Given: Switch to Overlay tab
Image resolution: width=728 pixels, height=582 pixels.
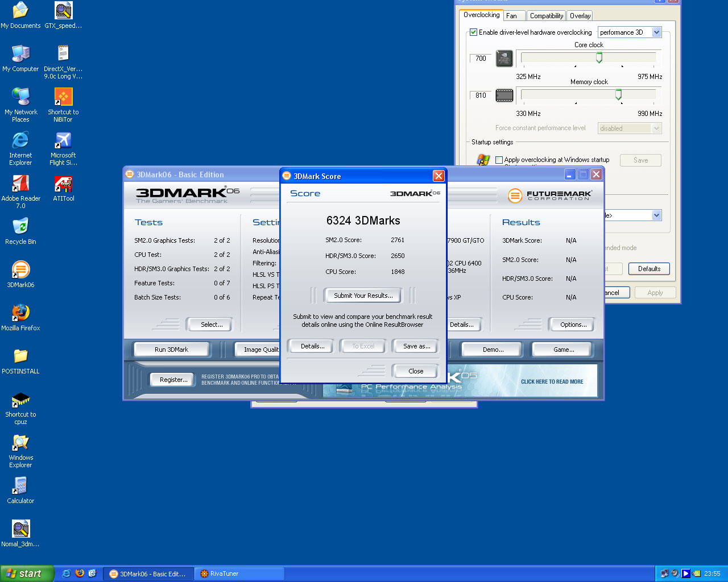Looking at the screenshot, I should click(x=580, y=16).
